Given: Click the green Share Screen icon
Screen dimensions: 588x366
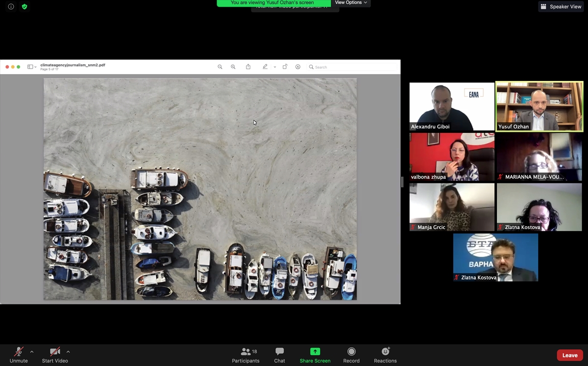Looking at the screenshot, I should [x=315, y=352].
